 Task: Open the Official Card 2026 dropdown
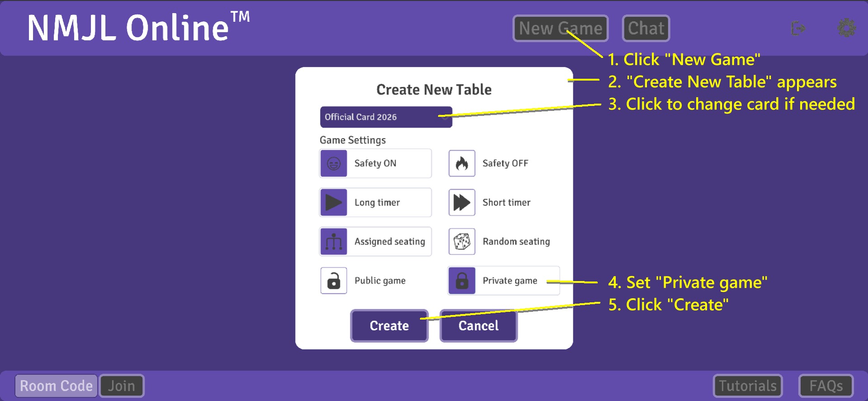[x=386, y=117]
